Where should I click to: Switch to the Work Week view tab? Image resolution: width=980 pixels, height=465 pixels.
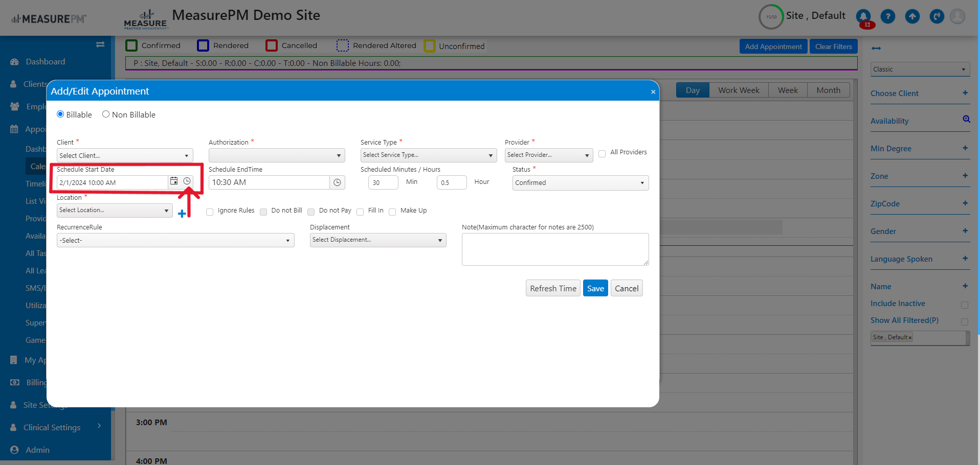click(x=739, y=90)
